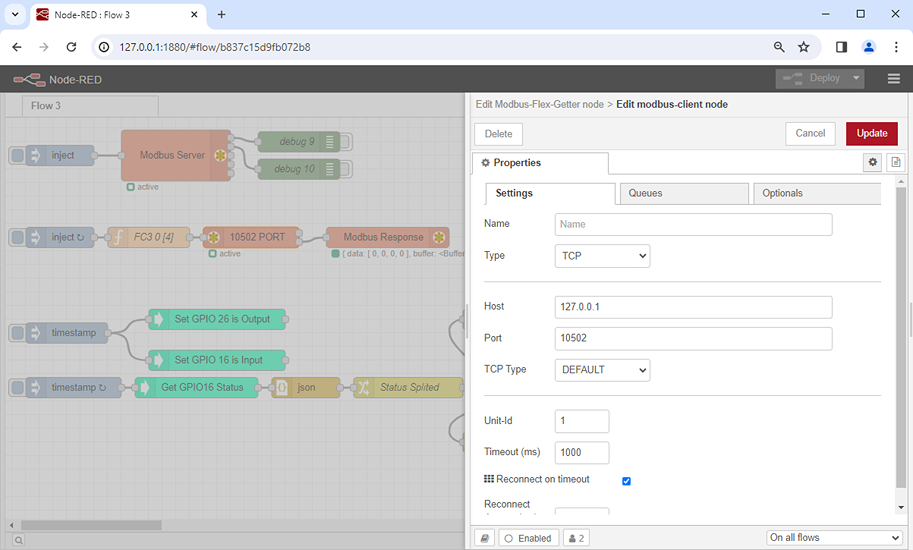913x550 pixels.
Task: Open the node description document icon
Action: (895, 162)
